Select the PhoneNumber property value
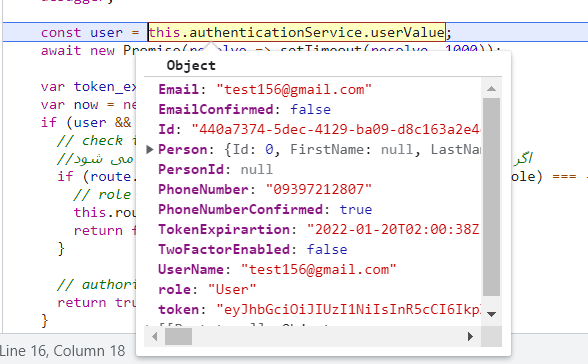 319,189
